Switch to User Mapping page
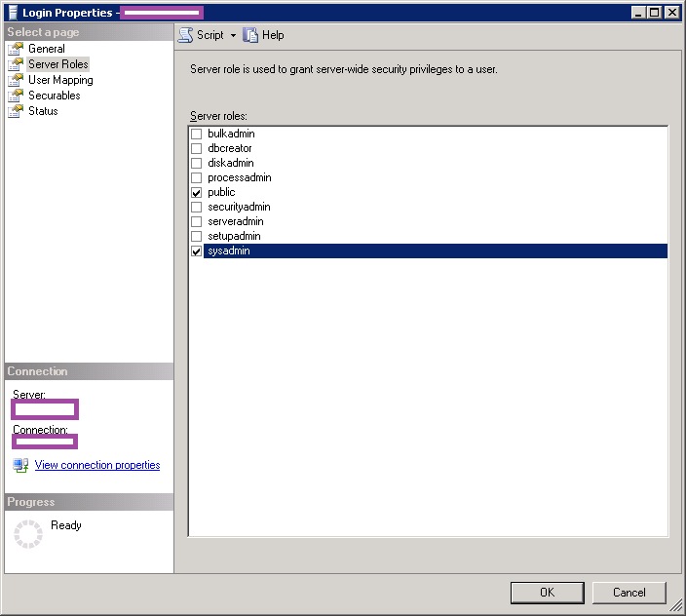The image size is (686, 616). pos(60,80)
